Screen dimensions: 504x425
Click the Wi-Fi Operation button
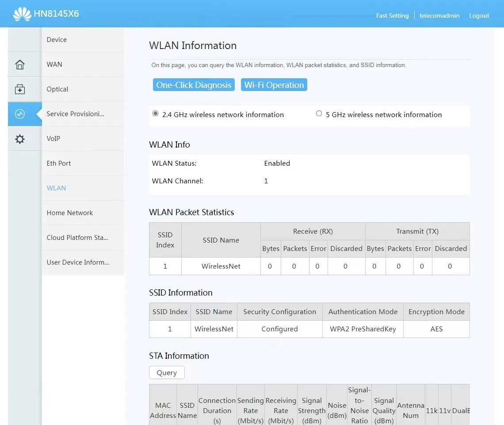(x=274, y=85)
